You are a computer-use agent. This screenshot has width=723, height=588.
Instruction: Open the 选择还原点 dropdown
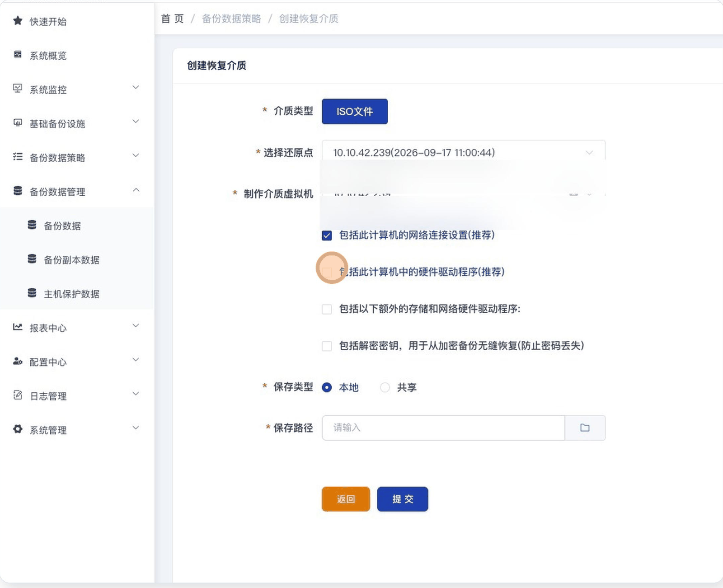tap(464, 152)
